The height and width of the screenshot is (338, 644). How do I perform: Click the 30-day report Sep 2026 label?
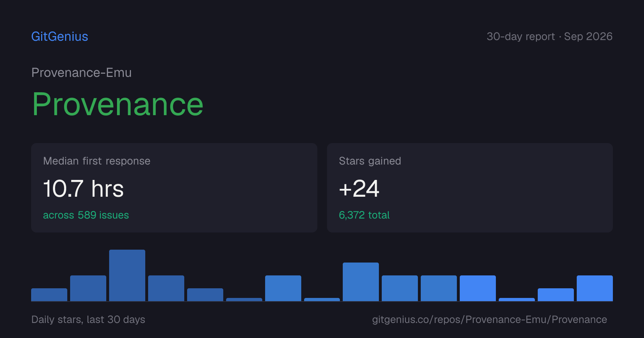[550, 36]
